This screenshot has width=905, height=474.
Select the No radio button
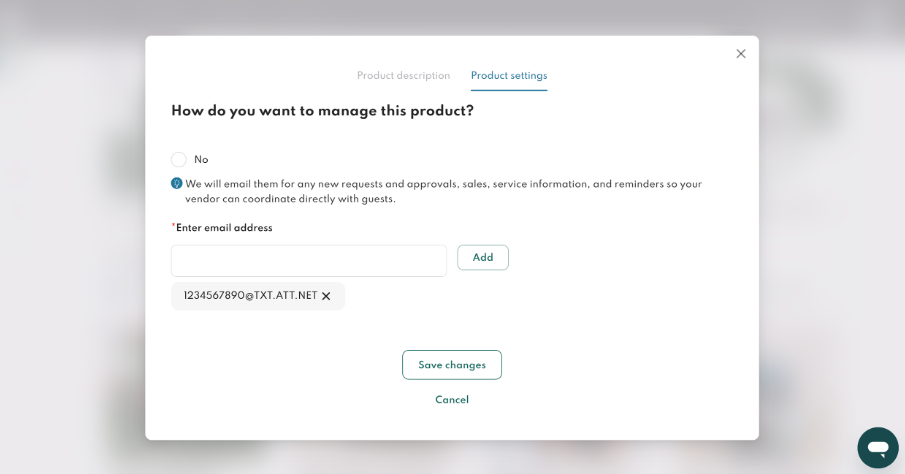(x=179, y=159)
